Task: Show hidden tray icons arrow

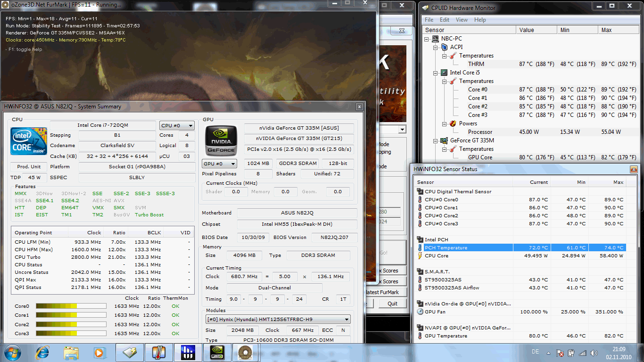Action: pyautogui.click(x=549, y=353)
